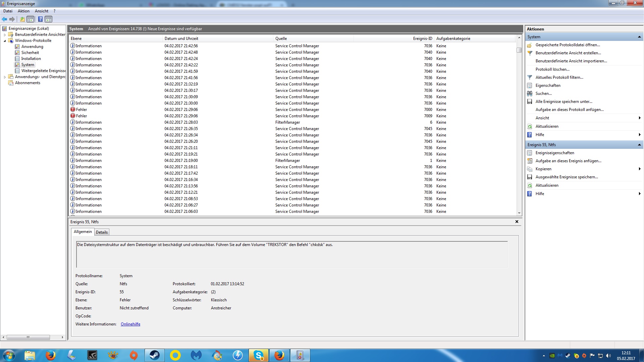Click the filter icon for Aktuelles Protokoll filtern
The height and width of the screenshot is (362, 644).
(530, 77)
